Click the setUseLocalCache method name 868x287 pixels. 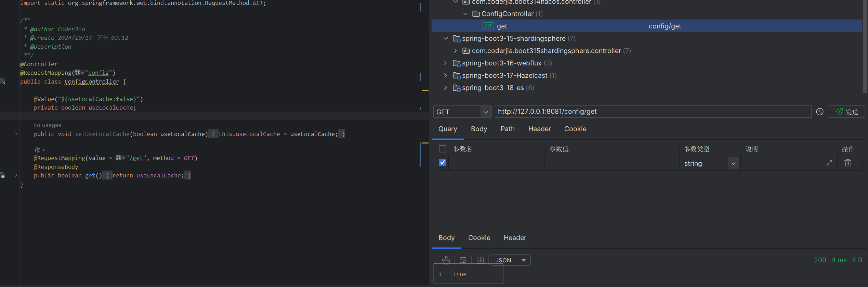pyautogui.click(x=102, y=134)
